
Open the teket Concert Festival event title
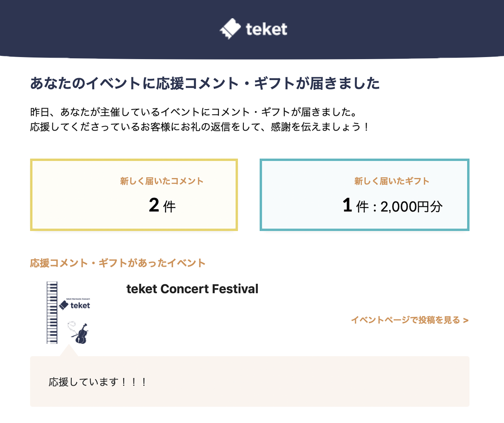click(x=192, y=289)
